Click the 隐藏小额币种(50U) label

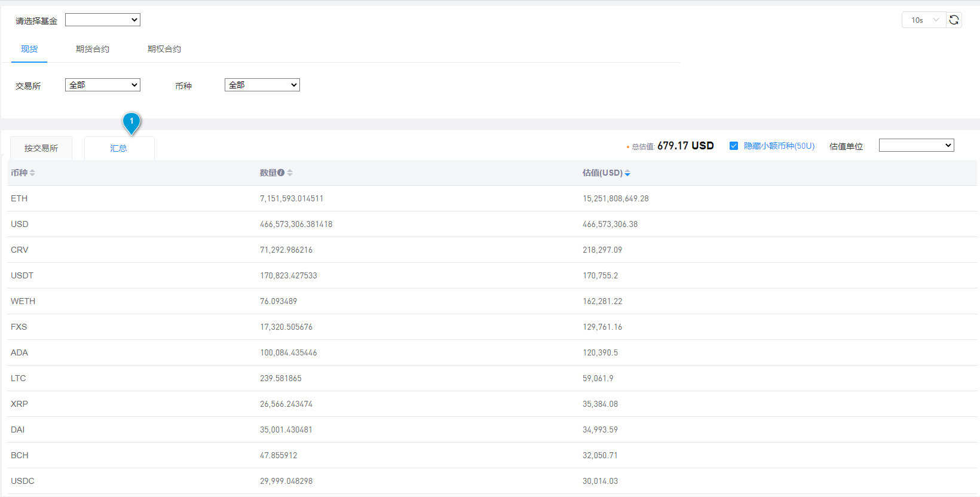coord(779,146)
